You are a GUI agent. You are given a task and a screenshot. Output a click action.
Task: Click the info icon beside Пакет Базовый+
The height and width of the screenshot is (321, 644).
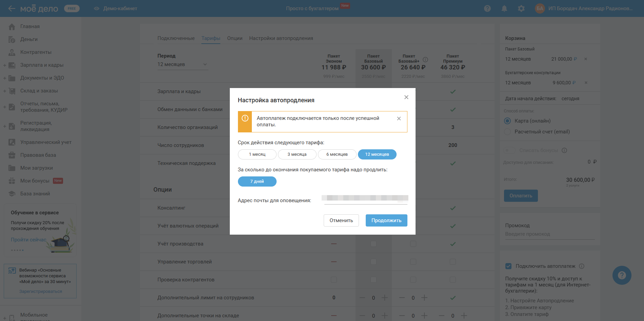tap(425, 60)
